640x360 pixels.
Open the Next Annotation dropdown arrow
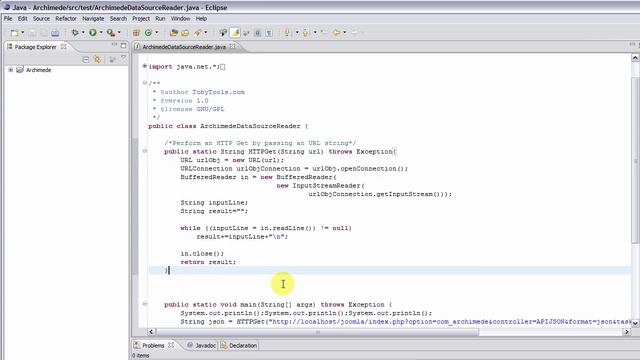coord(297,33)
